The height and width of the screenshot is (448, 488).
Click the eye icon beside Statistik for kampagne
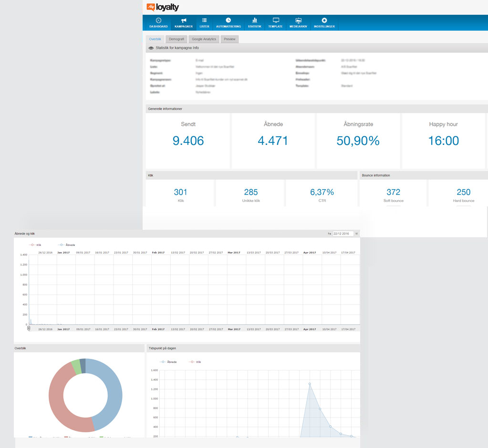pos(151,48)
